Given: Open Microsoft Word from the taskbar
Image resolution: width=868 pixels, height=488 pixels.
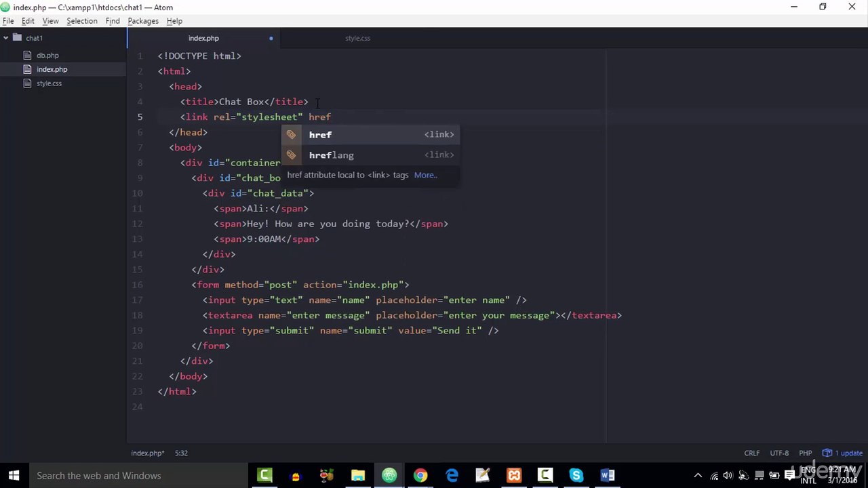Looking at the screenshot, I should (x=607, y=475).
